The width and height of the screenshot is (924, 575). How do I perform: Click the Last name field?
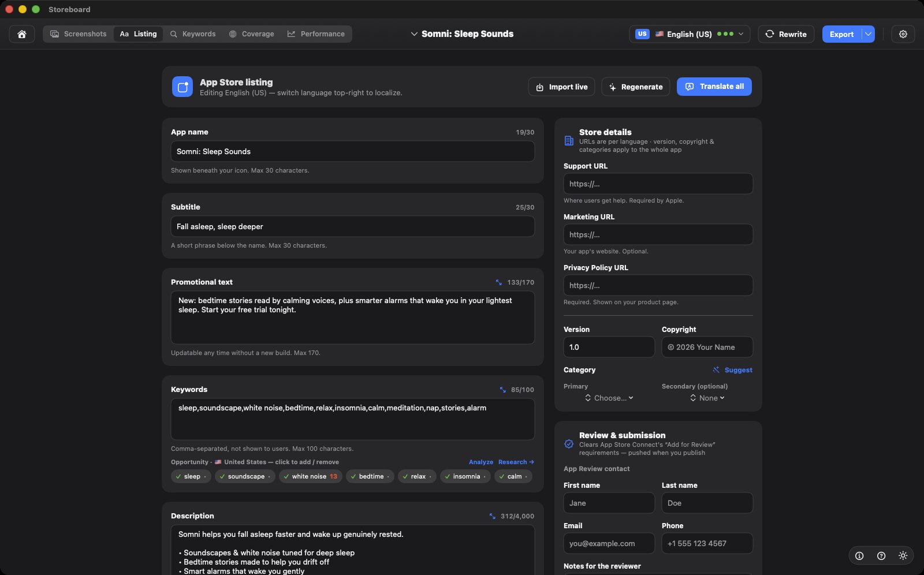(x=707, y=503)
